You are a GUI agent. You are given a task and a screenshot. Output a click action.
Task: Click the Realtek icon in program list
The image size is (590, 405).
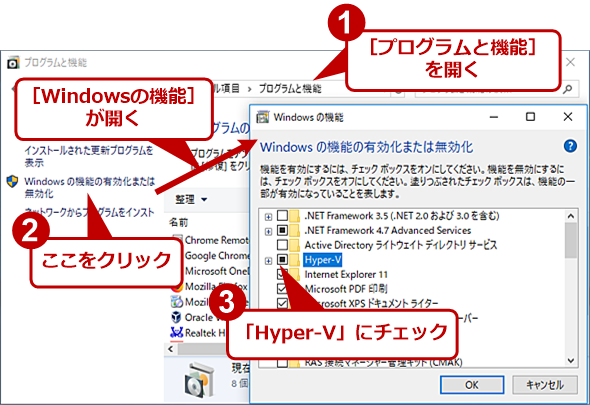[176, 333]
